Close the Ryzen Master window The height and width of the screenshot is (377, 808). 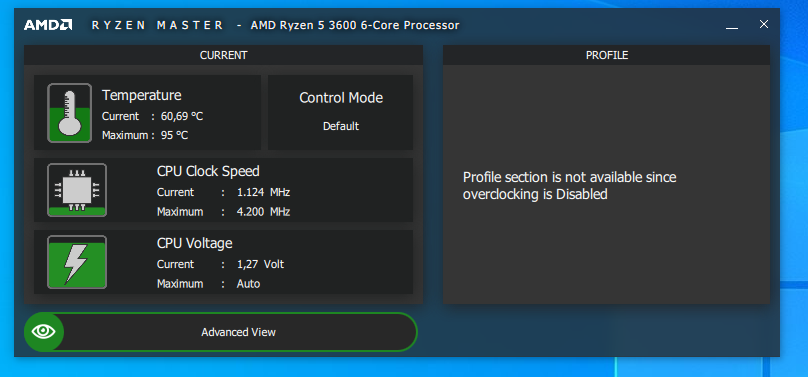click(x=764, y=24)
